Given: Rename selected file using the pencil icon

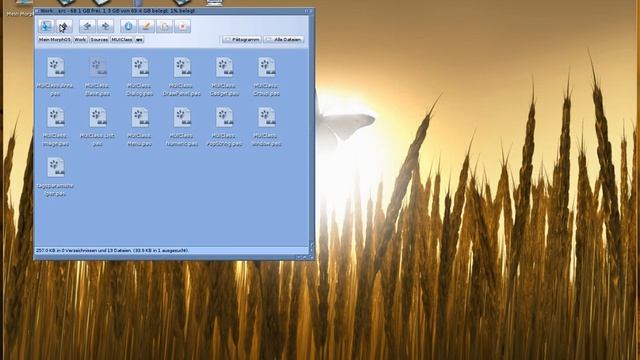Looking at the screenshot, I should point(147,26).
